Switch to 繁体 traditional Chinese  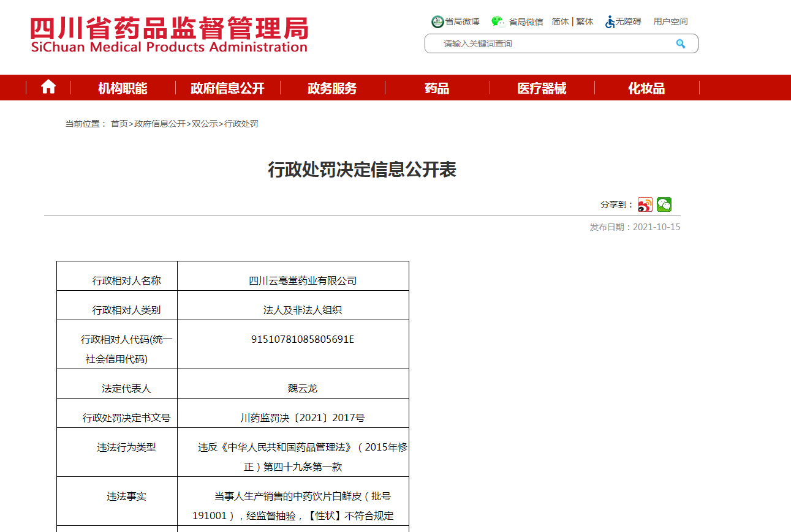[x=585, y=21]
